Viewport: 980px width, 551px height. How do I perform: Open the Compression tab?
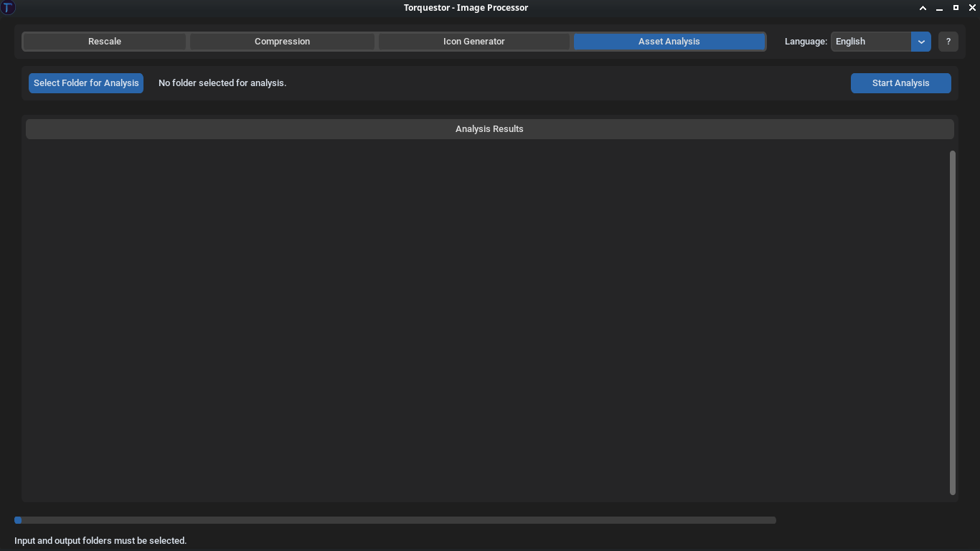pos(282,42)
